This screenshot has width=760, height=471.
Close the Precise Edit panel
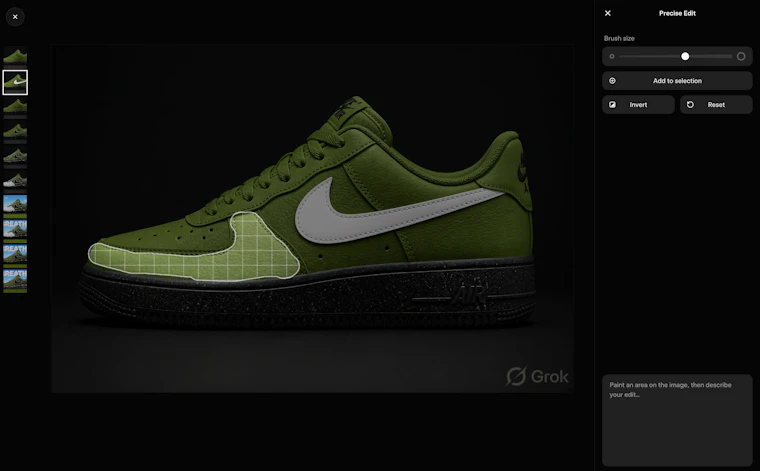608,13
